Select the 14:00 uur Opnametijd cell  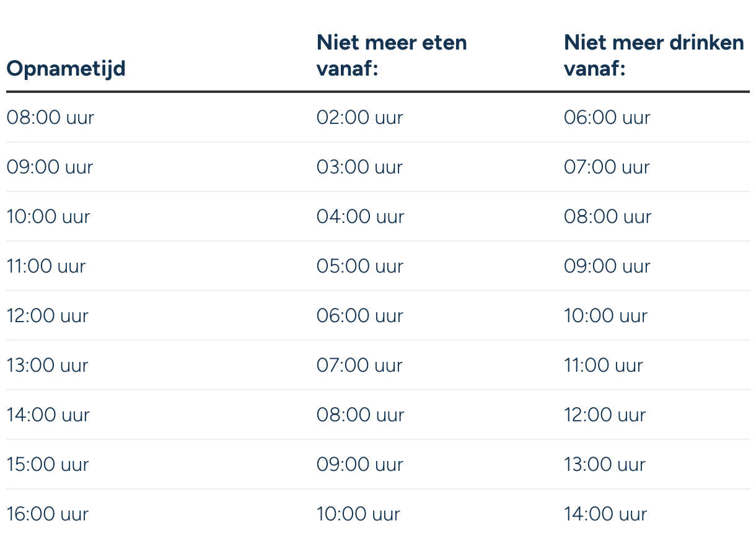(x=48, y=415)
